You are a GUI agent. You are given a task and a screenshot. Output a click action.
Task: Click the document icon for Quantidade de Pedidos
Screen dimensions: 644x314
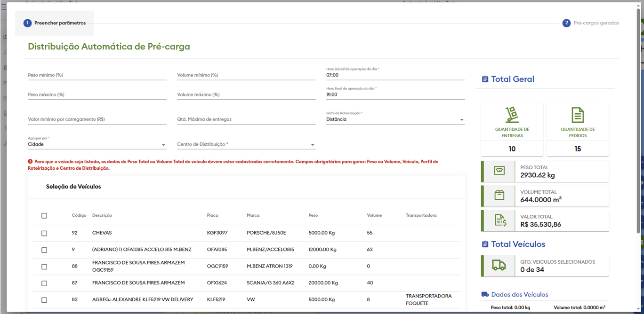(x=578, y=115)
